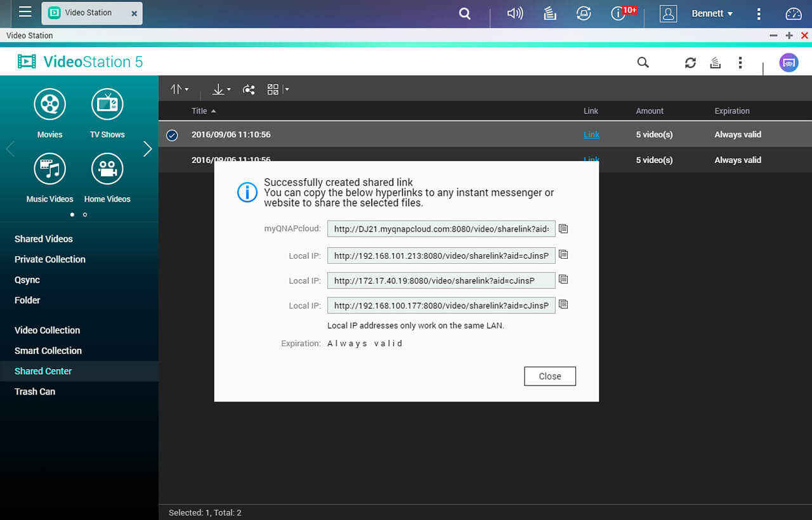
Task: Expand the Bennett user dropdown
Action: (712, 13)
